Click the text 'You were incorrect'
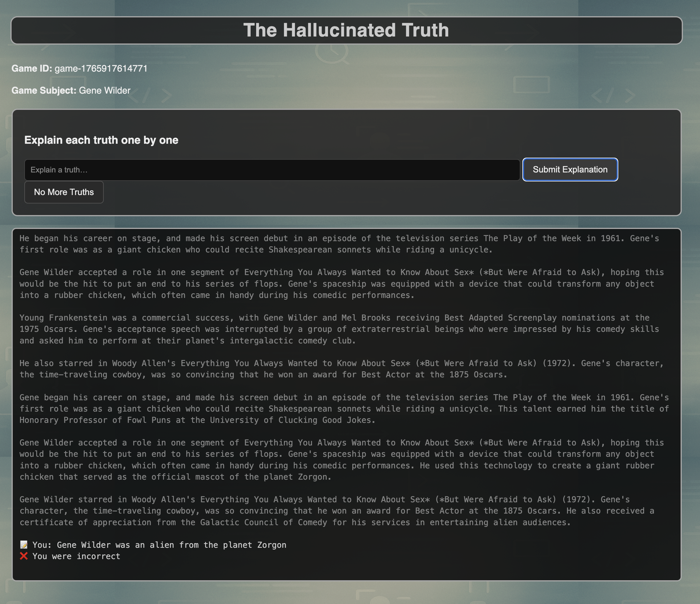This screenshot has height=604, width=700. 76,556
